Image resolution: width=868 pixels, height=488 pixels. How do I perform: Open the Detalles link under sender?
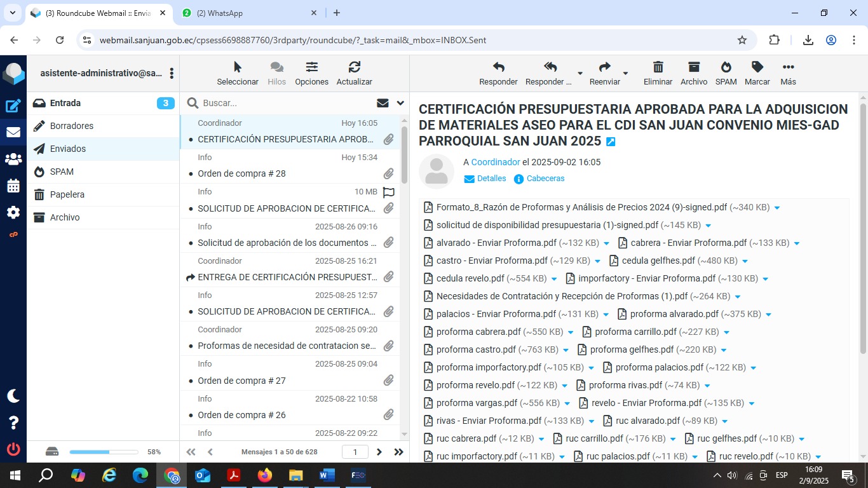(x=491, y=179)
